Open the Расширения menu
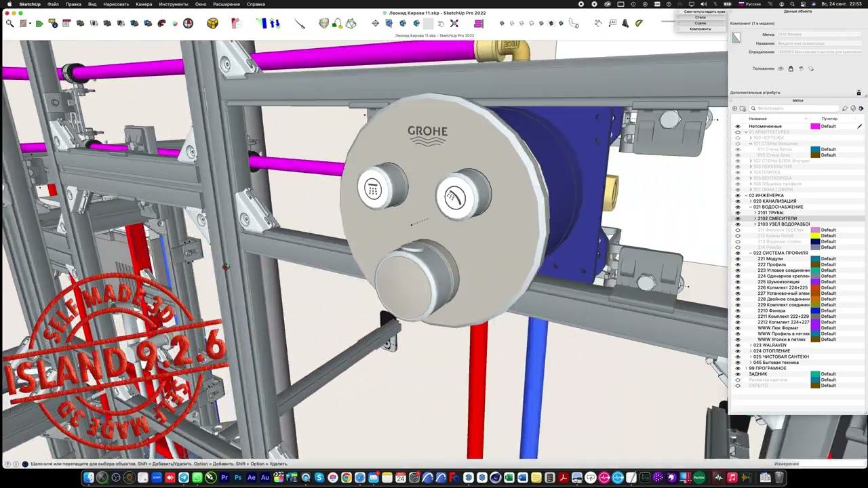This screenshot has height=488, width=868. pyautogui.click(x=226, y=4)
